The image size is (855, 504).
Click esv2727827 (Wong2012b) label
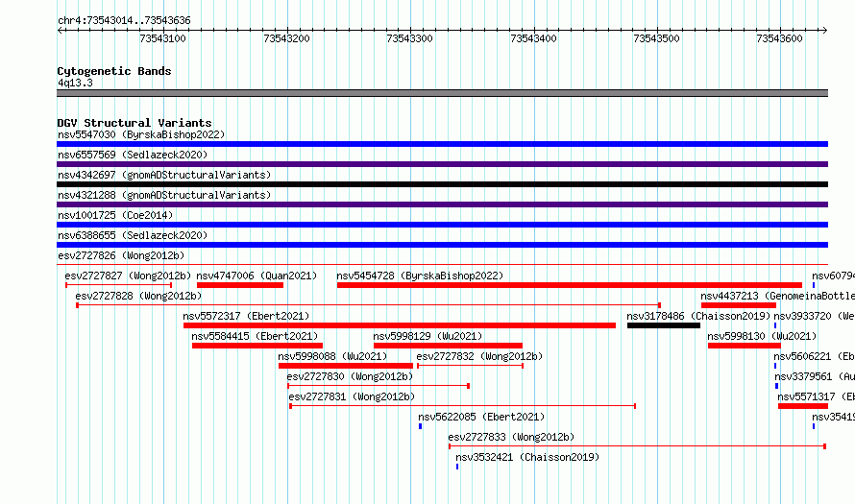click(128, 276)
